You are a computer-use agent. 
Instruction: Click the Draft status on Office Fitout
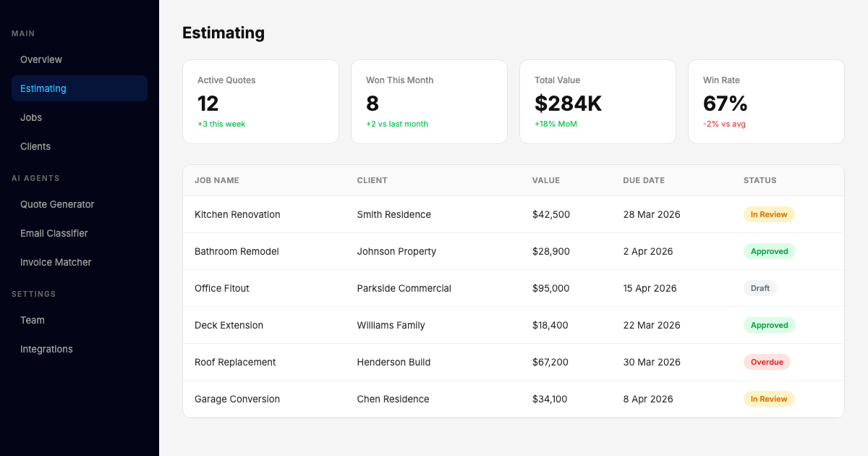[x=759, y=288]
